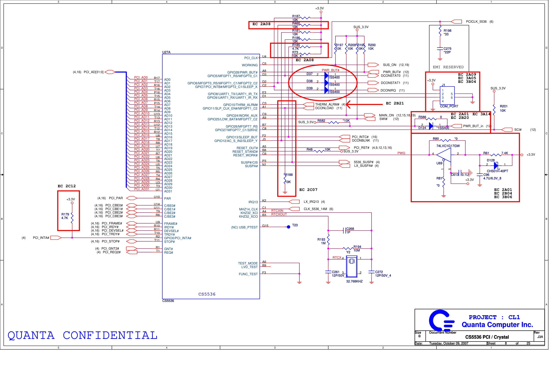The image size is (555, 392).
Task: Select the 'PWG' net name
Action: pos(401,153)
